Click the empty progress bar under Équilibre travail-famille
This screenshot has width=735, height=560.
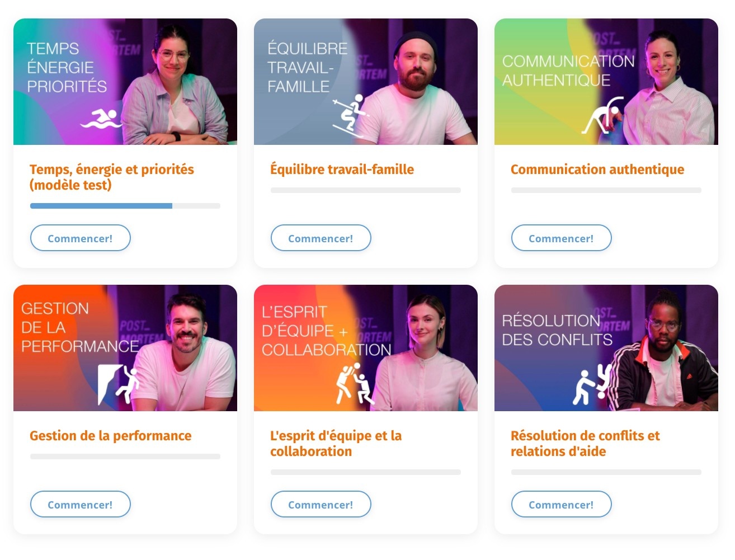[x=366, y=190]
